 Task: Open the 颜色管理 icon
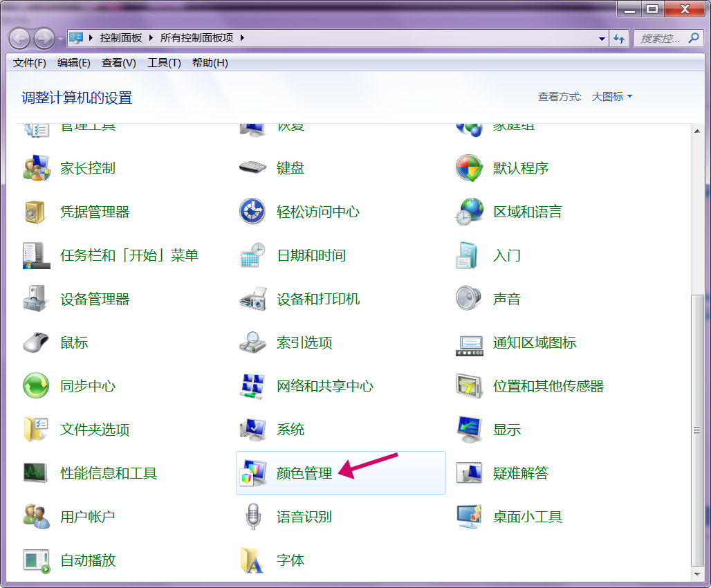click(253, 472)
